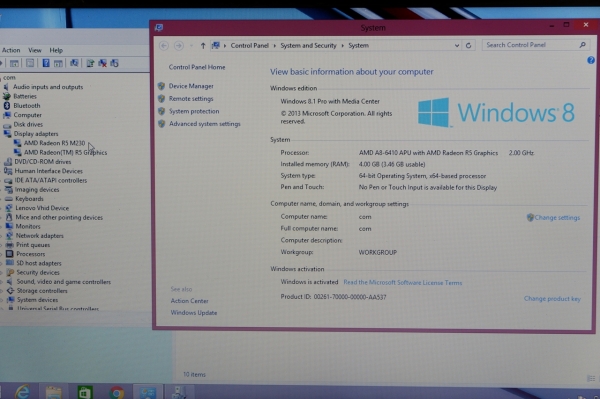Click Update Driver Software toolbar icon
The image size is (600, 399).
tap(90, 63)
